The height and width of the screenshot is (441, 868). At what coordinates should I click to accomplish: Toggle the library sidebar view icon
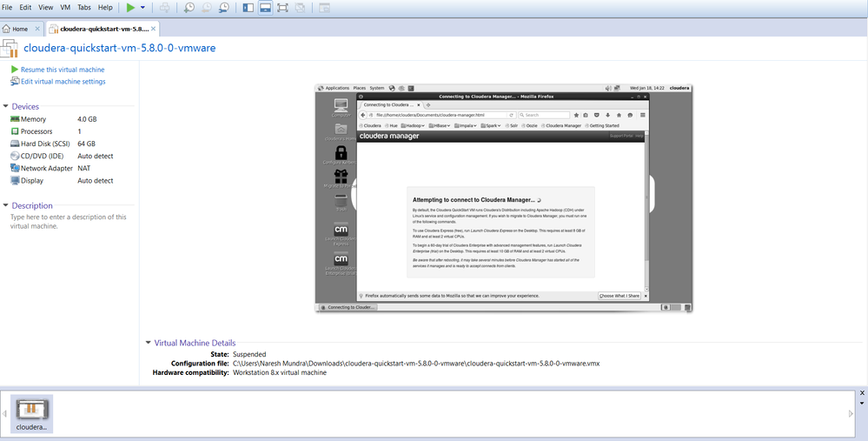click(248, 8)
